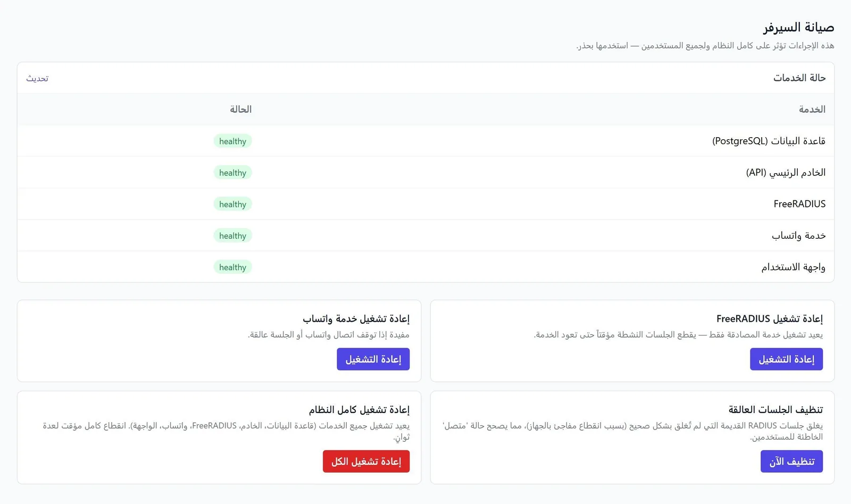The height and width of the screenshot is (504, 851).
Task: Click the الحالة column header
Action: click(240, 110)
